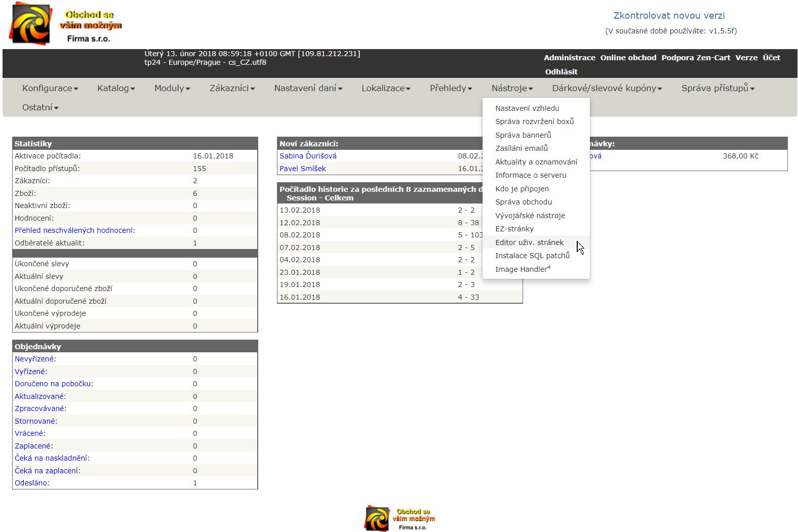Click the store logo in the header

click(x=66, y=24)
